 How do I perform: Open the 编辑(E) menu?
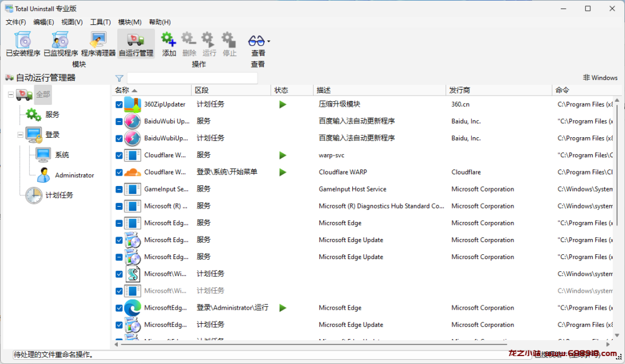(x=43, y=22)
